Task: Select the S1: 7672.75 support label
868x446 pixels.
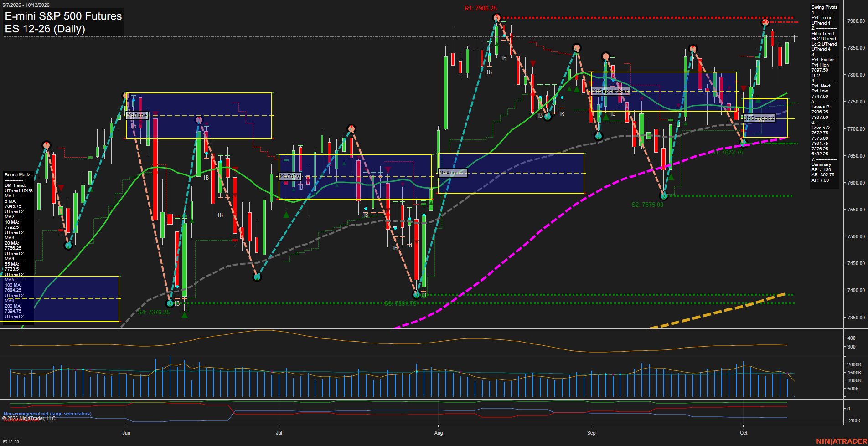Action: click(727, 152)
